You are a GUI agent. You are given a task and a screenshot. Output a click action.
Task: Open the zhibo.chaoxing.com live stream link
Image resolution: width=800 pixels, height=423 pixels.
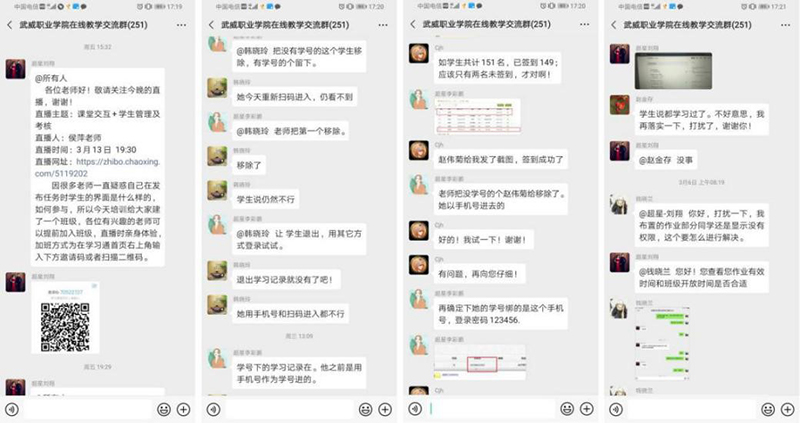[97, 167]
